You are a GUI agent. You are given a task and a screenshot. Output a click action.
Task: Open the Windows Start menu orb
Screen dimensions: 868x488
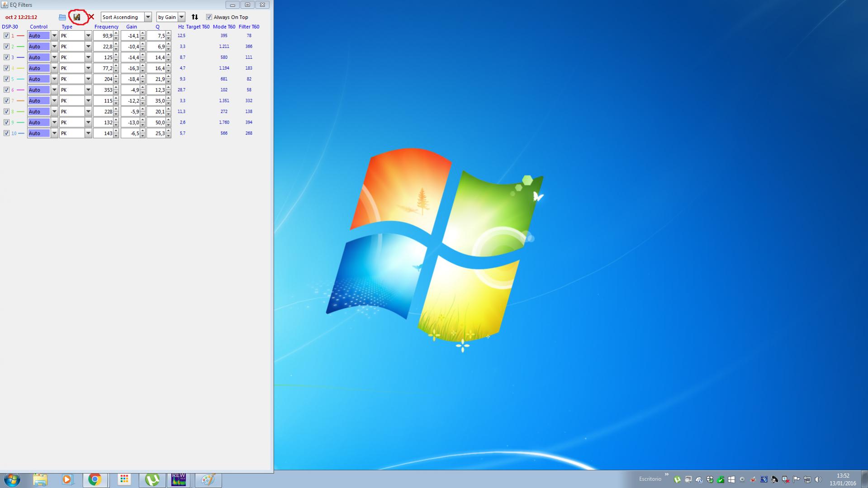point(12,479)
